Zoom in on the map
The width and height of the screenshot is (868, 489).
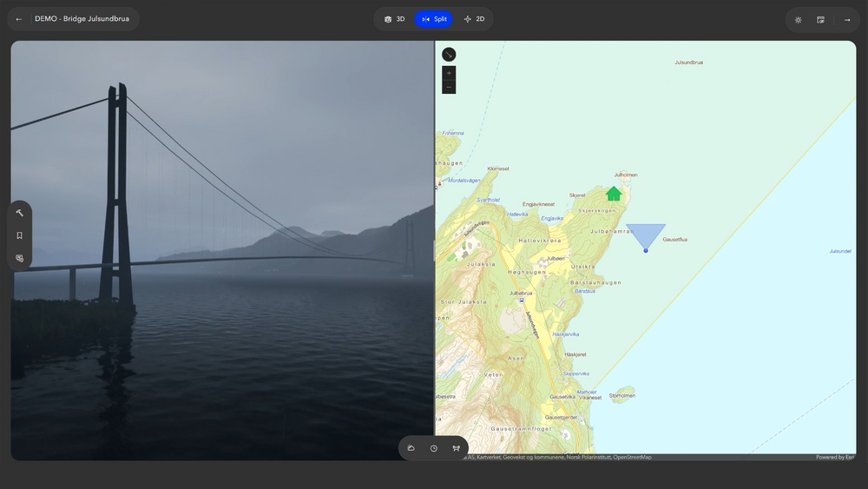tap(449, 74)
